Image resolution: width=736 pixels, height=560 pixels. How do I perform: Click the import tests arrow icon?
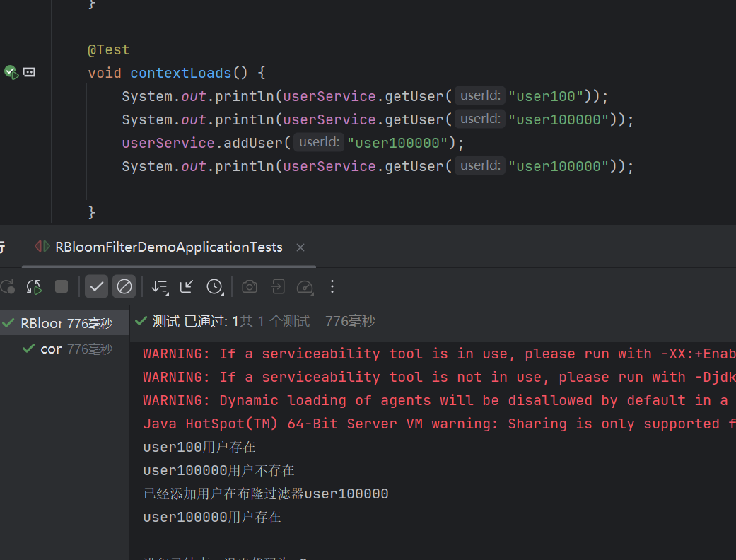coord(277,286)
